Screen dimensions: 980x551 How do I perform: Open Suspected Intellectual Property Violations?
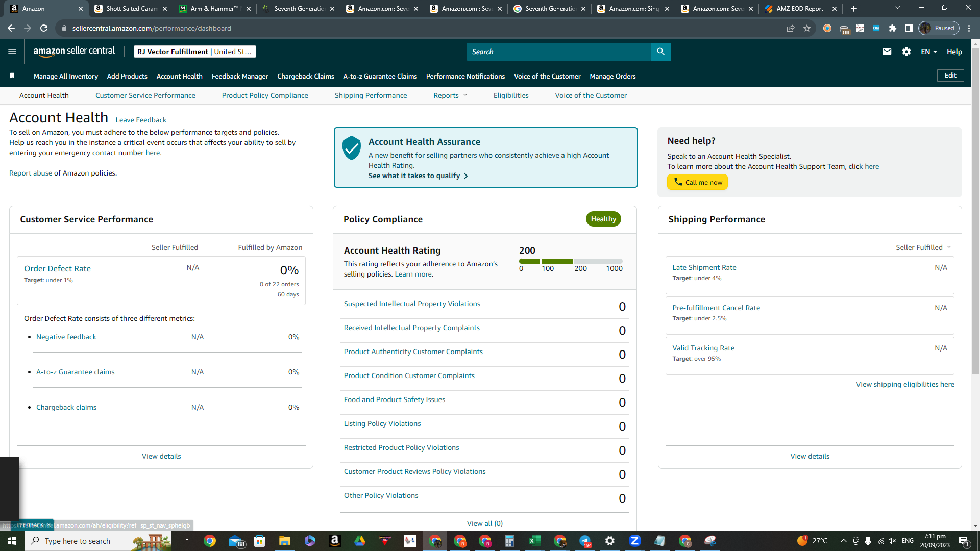[x=412, y=304]
